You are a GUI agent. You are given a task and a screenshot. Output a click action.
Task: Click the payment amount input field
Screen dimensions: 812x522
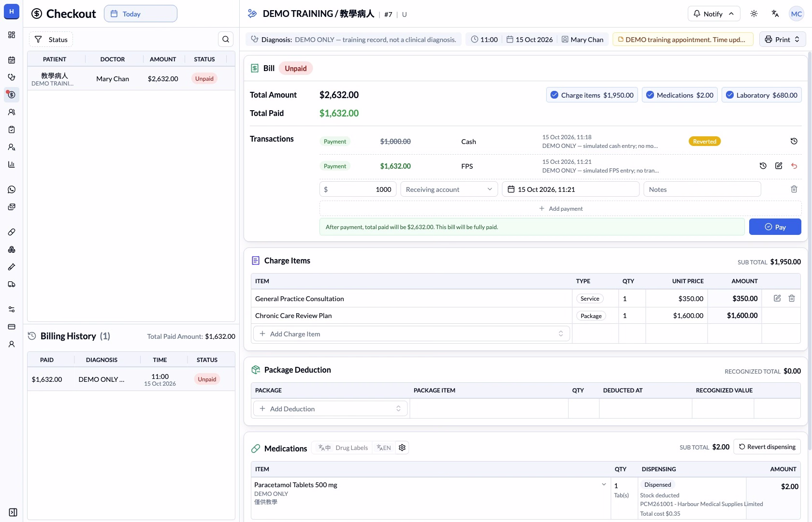coord(358,189)
